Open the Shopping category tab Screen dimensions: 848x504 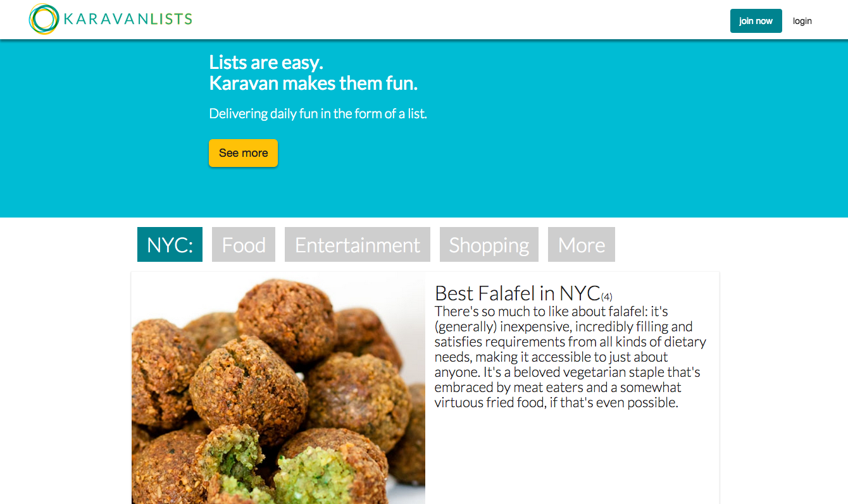tap(489, 245)
